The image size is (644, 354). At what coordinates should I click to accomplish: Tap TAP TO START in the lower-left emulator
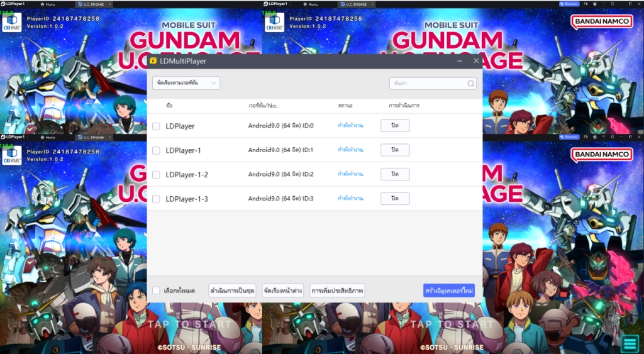pos(189,324)
